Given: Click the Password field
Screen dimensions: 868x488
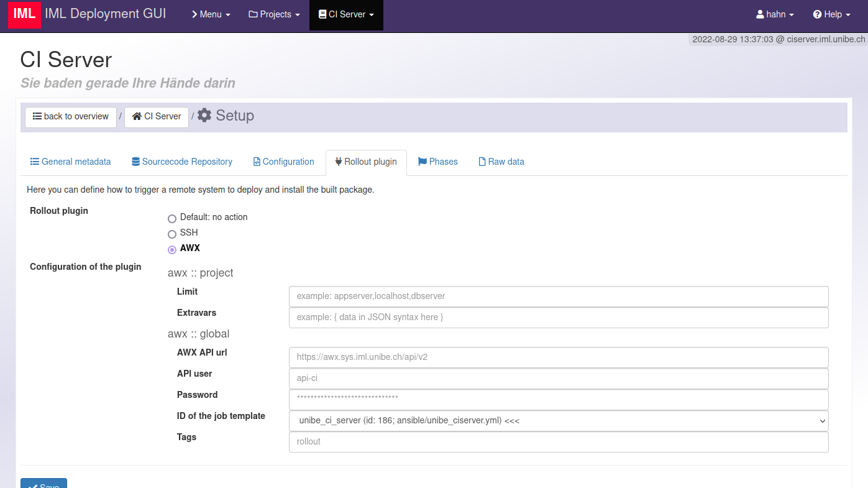Looking at the screenshot, I should click(x=559, y=400).
